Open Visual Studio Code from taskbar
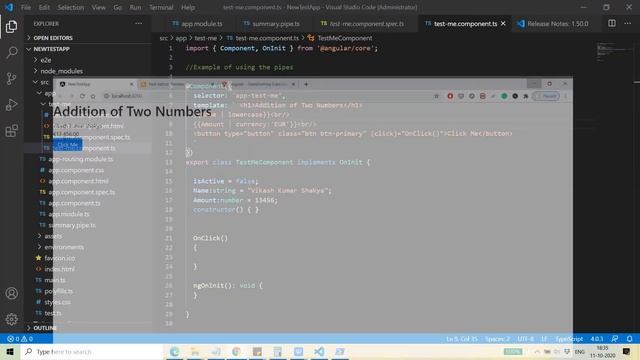Screen dimensions: 640x360 pos(319,351)
